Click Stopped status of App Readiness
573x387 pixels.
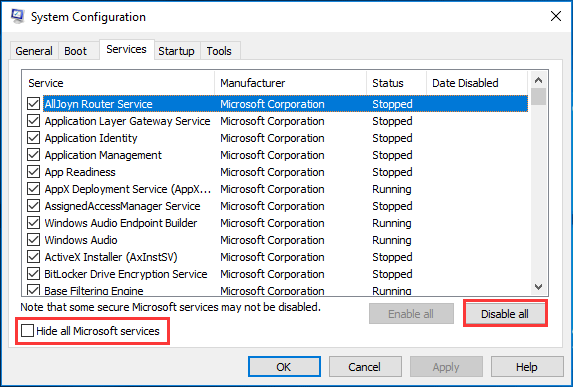392,172
